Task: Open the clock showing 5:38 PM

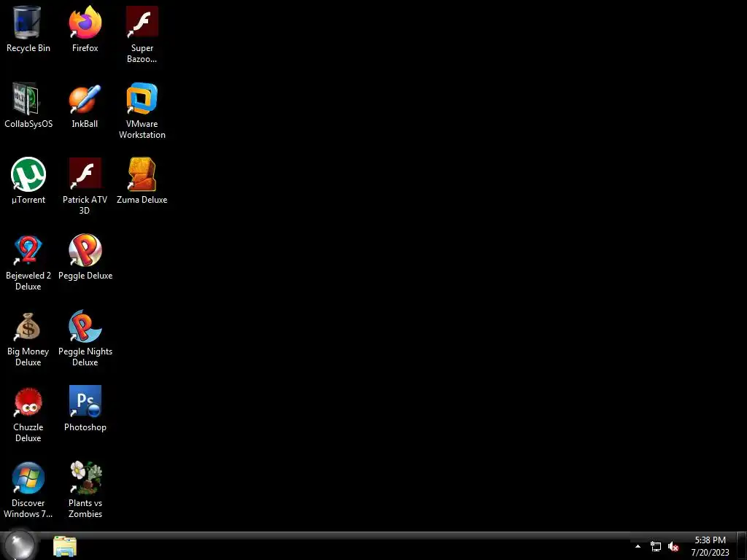Action: point(710,546)
